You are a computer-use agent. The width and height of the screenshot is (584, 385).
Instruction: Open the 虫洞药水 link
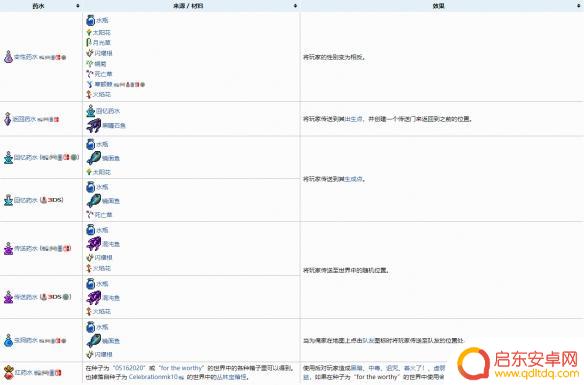pos(26,340)
